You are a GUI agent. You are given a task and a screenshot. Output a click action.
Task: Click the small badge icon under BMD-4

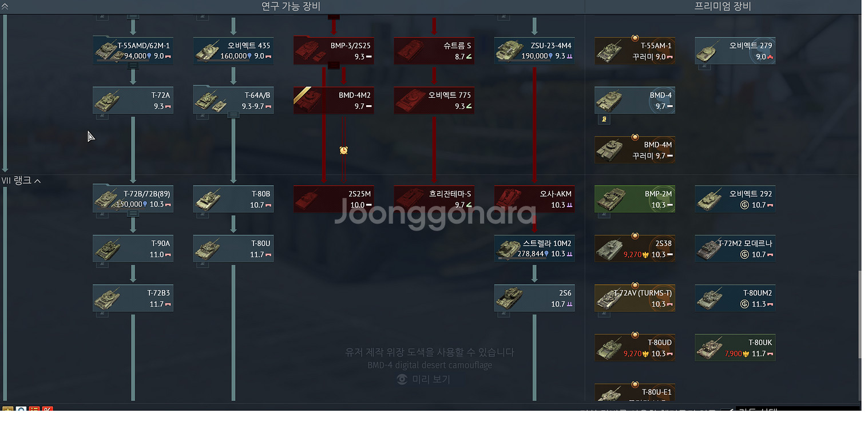pyautogui.click(x=604, y=120)
